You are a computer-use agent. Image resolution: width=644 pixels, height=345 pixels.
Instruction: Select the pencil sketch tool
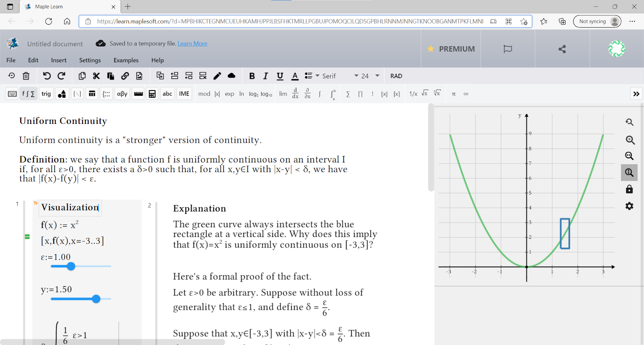(x=217, y=76)
